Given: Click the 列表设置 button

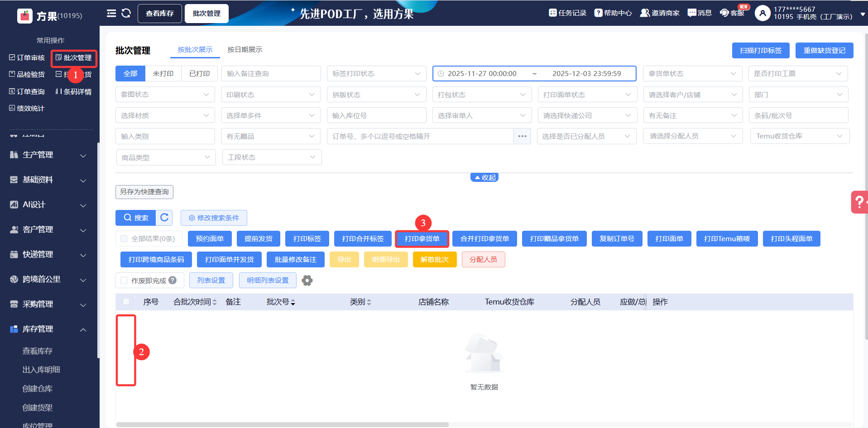Looking at the screenshot, I should pyautogui.click(x=211, y=281).
